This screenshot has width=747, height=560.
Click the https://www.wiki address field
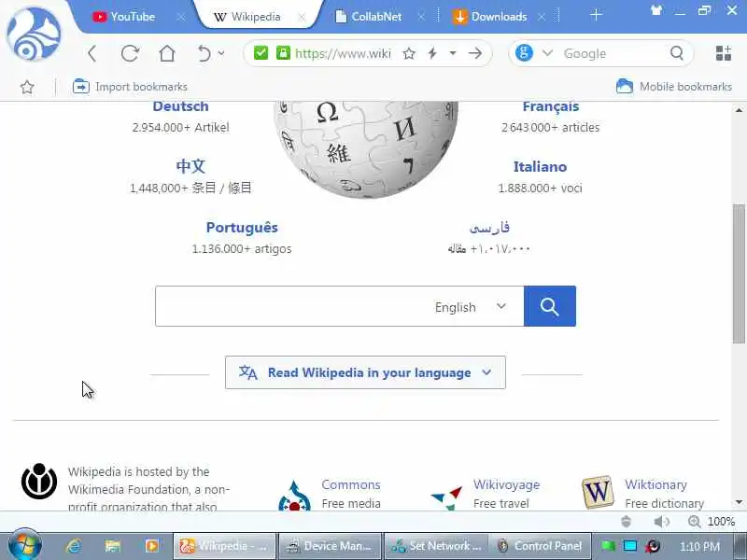[x=343, y=53]
